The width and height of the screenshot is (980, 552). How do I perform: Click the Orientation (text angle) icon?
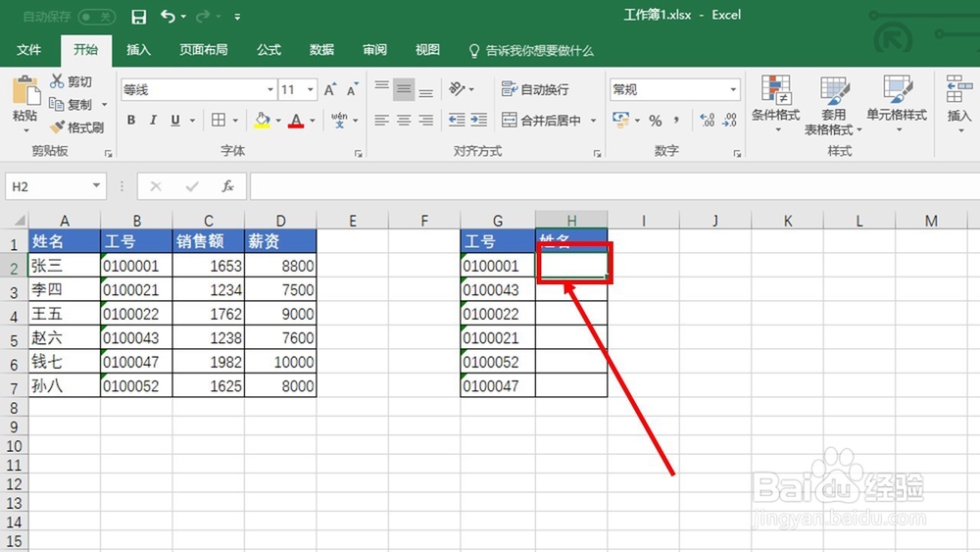[x=458, y=89]
